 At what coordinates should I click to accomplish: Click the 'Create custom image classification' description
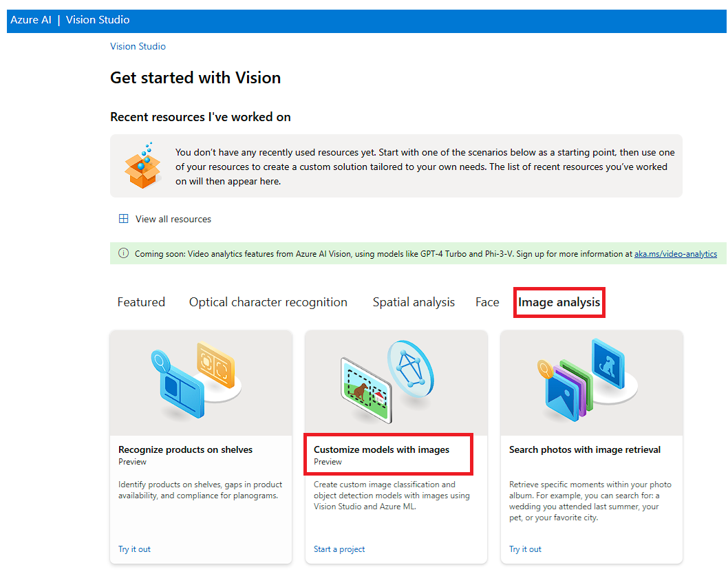coord(392,496)
